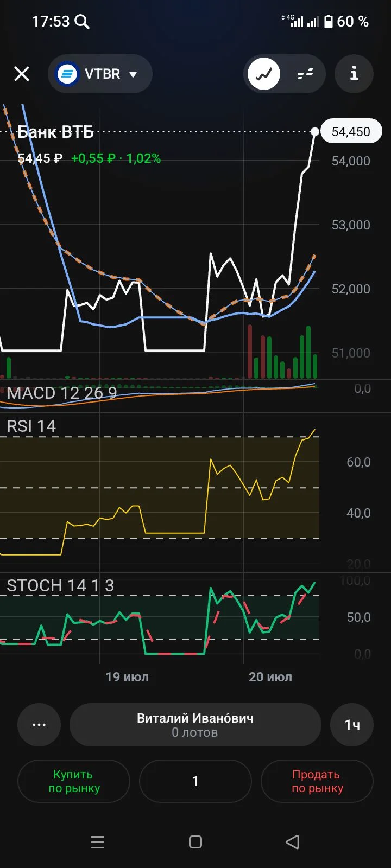Tap the 54,000 price axis label
391x868 pixels.
351,161
